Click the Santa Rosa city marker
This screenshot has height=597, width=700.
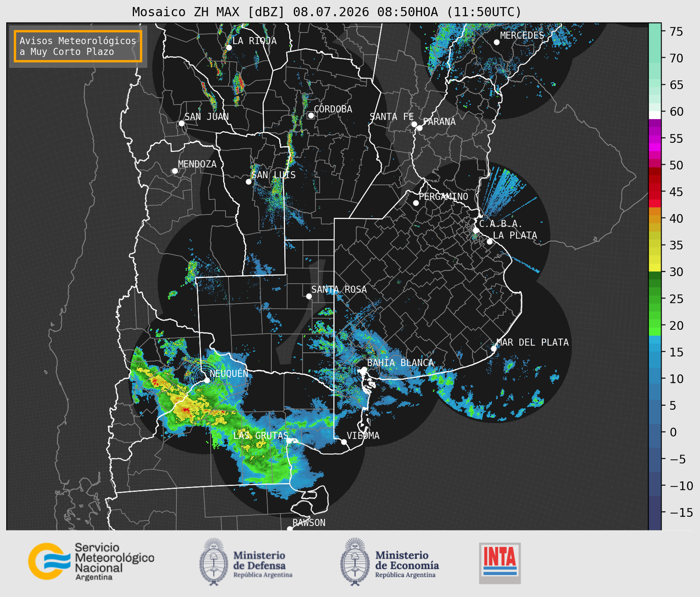point(309,296)
